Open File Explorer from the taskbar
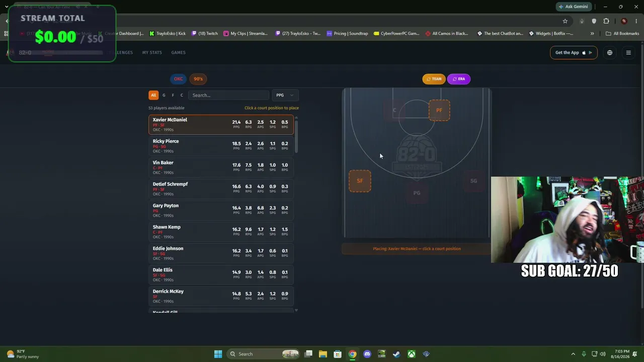 click(x=323, y=354)
